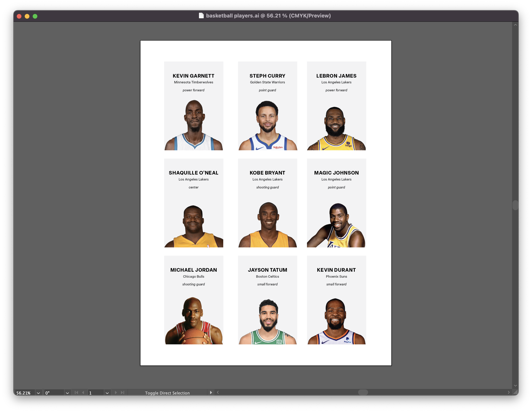
Task: Go to next artboard arrow
Action: click(116, 392)
